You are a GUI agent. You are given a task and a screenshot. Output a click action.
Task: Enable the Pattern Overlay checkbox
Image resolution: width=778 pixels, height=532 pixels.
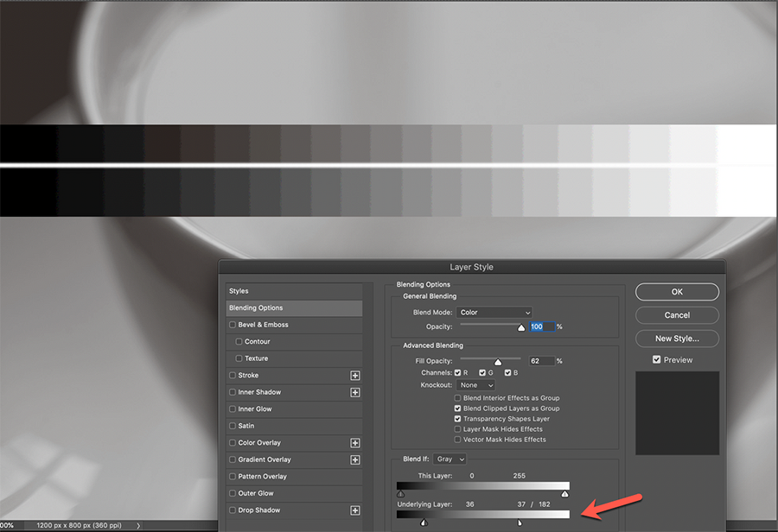point(233,477)
